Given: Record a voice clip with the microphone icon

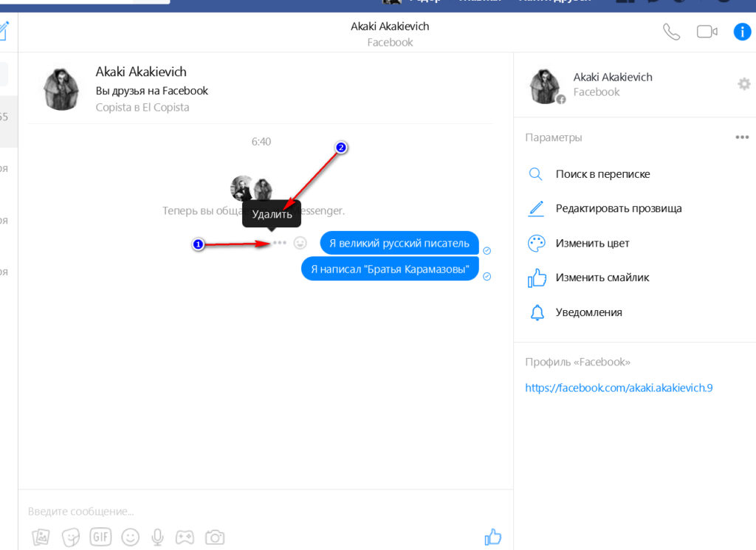Looking at the screenshot, I should (158, 537).
